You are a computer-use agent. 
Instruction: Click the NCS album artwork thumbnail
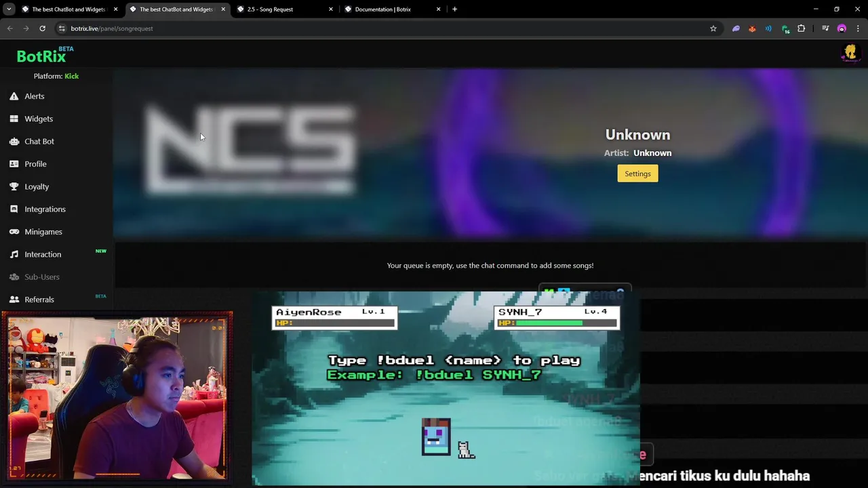(250, 149)
